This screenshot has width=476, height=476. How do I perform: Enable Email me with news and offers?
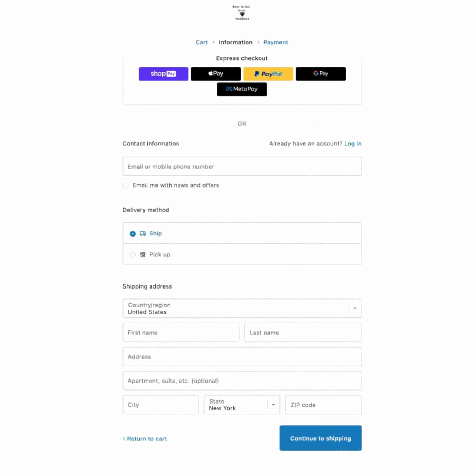(126, 186)
